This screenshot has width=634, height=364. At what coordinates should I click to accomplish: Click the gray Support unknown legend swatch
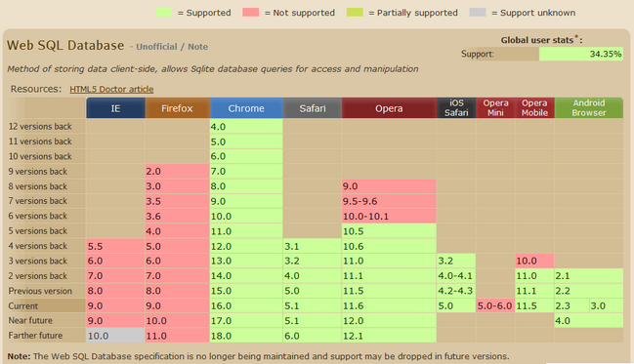[x=478, y=13]
